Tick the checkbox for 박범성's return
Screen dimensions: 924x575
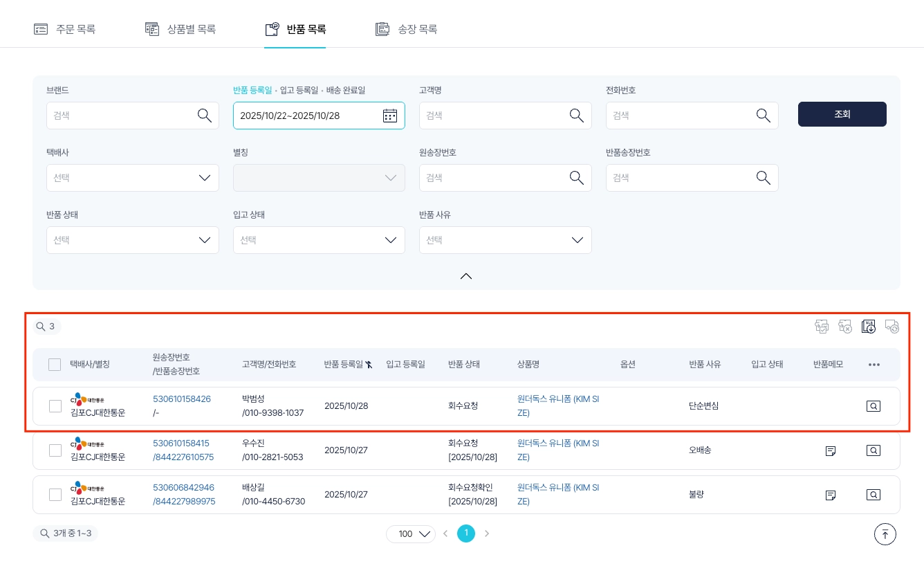coord(55,406)
